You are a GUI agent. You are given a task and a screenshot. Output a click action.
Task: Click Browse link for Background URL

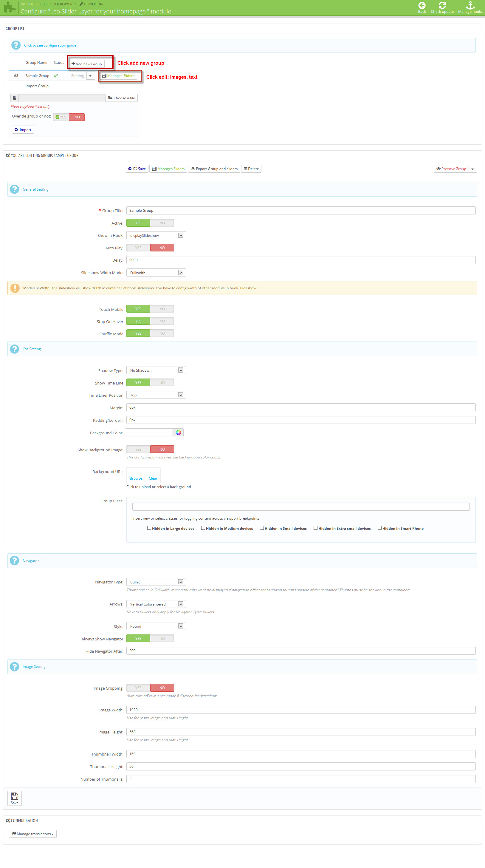pyautogui.click(x=136, y=478)
